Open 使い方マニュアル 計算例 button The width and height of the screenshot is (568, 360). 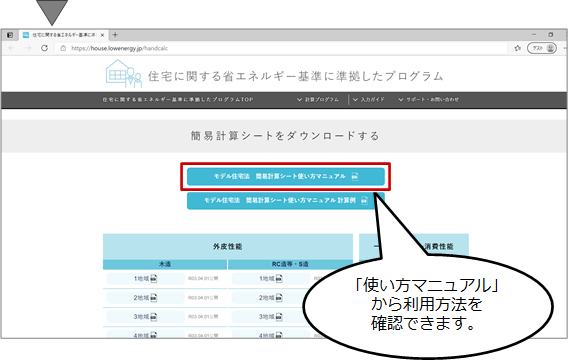(285, 200)
